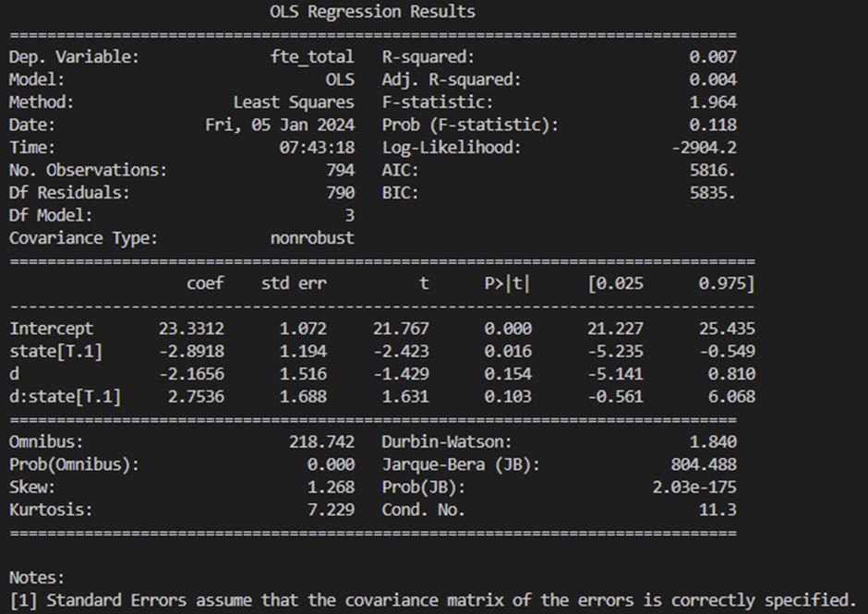Viewport: 868px width, 614px height.
Task: Click the F-statistic value 1.964
Action: click(713, 102)
